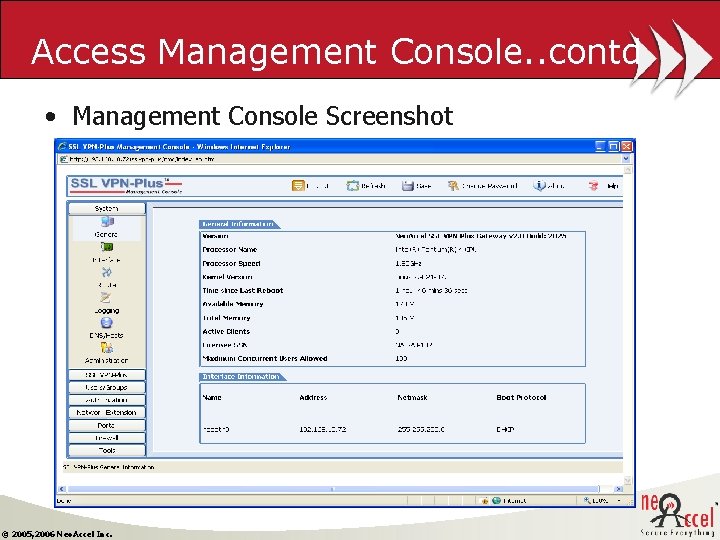Screen dimensions: 720x540
Task: Expand the Authentication sidebar section
Action: point(107,400)
